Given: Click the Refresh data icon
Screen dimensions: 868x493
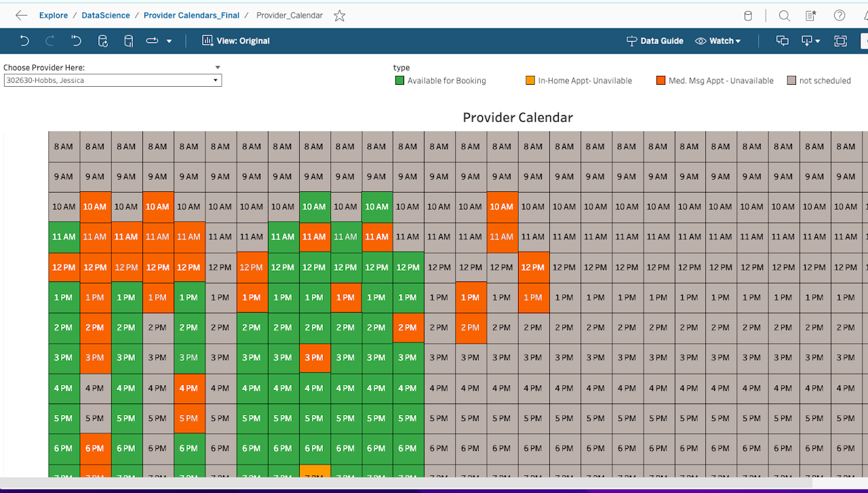Looking at the screenshot, I should [102, 41].
